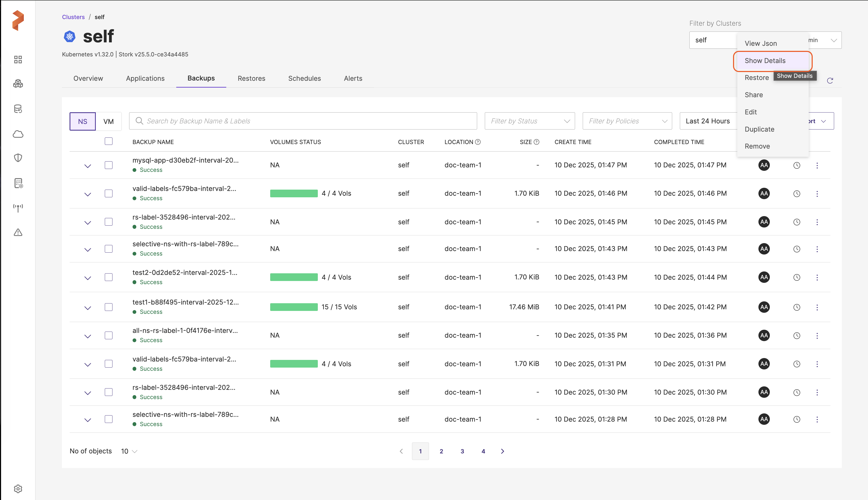Check the select-all backups checkbox
868x500 pixels.
pyautogui.click(x=108, y=141)
